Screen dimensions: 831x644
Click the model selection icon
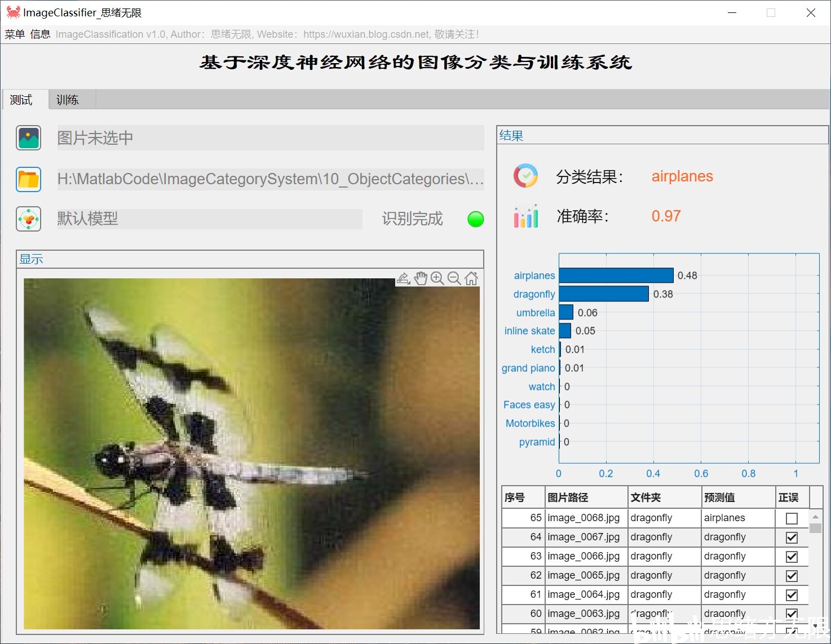(29, 219)
